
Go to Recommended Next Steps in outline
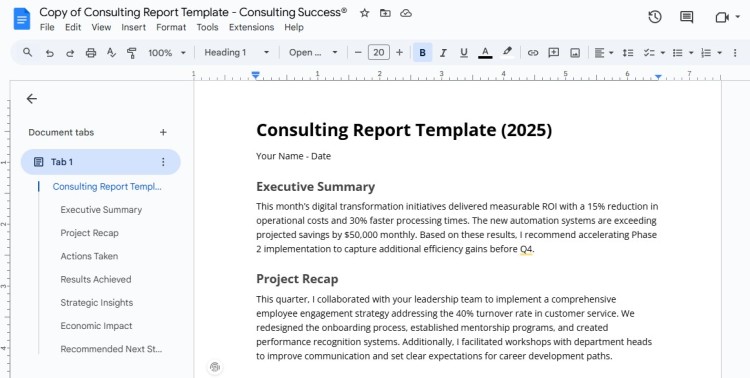click(111, 349)
